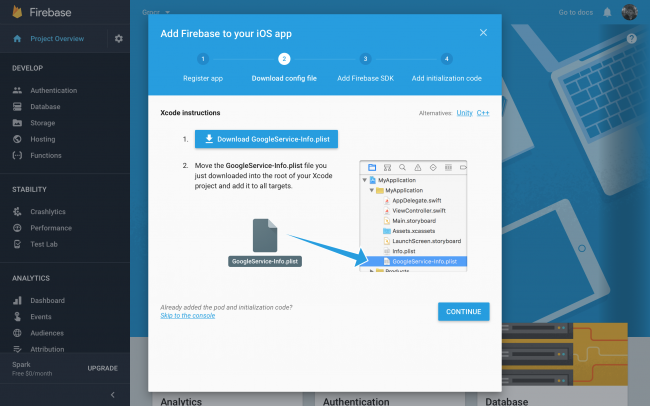
Task: Select step 2 Download config file
Action: [x=284, y=67]
